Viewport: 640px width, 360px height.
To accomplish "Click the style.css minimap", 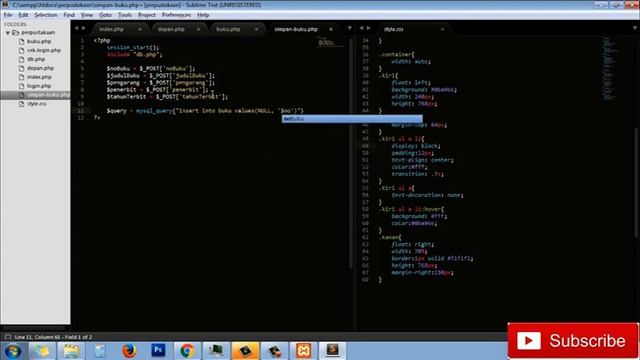I will pyautogui.click(x=610, y=68).
